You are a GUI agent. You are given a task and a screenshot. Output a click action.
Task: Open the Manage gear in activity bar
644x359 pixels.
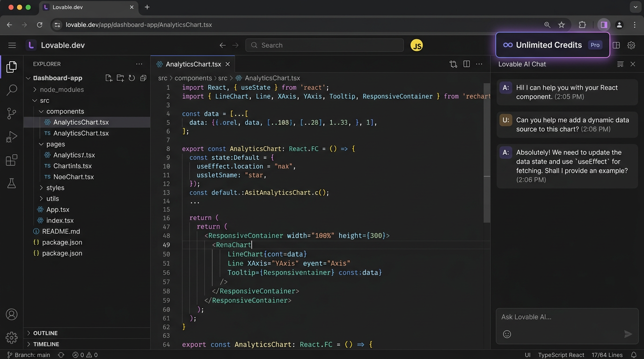12,337
